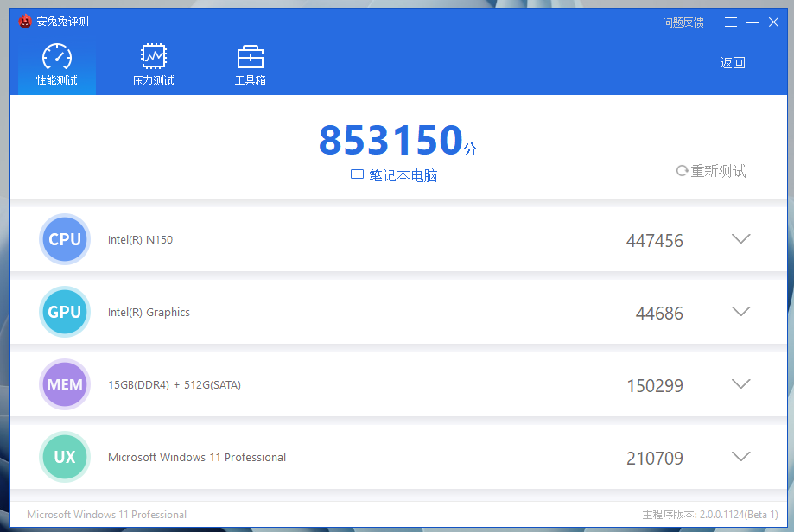Click Microsoft Windows 11 Professional in UX row
This screenshot has height=532, width=794.
(x=197, y=458)
